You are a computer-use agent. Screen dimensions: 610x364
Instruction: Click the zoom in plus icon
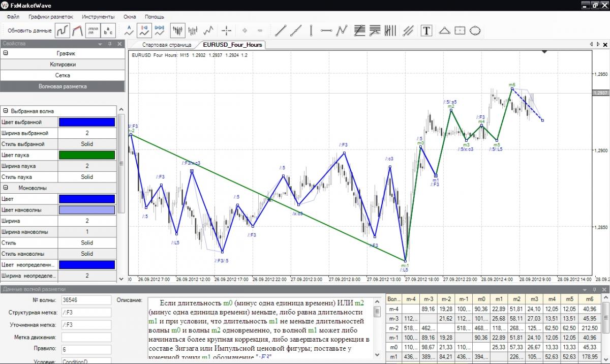[245, 31]
